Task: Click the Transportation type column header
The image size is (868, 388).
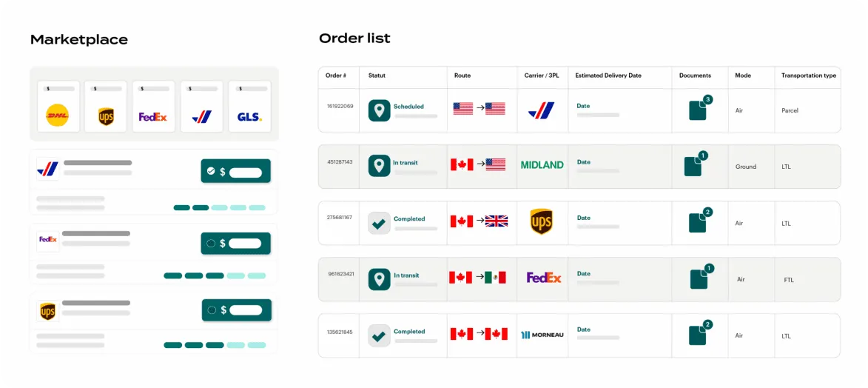Action: point(809,76)
